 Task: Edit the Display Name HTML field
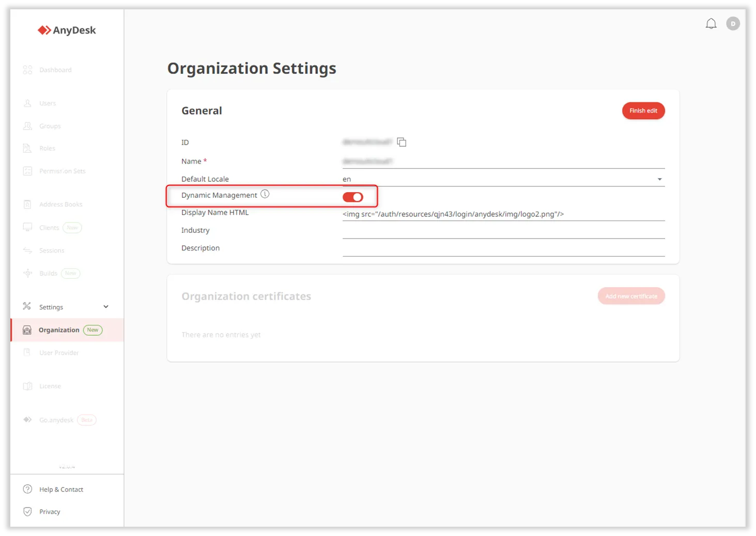[x=503, y=214]
